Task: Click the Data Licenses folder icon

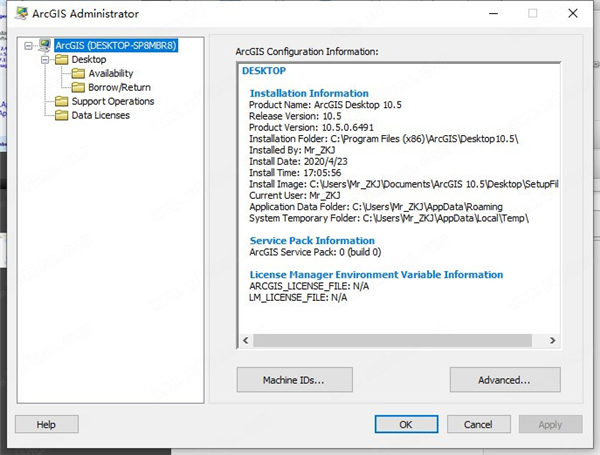Action: 62,115
